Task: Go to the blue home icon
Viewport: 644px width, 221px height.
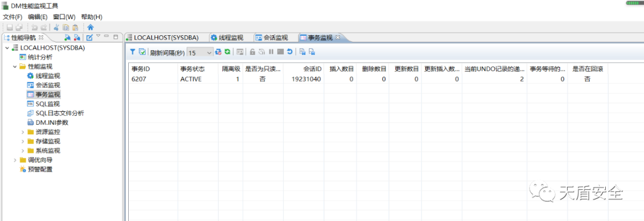Action: [91, 27]
